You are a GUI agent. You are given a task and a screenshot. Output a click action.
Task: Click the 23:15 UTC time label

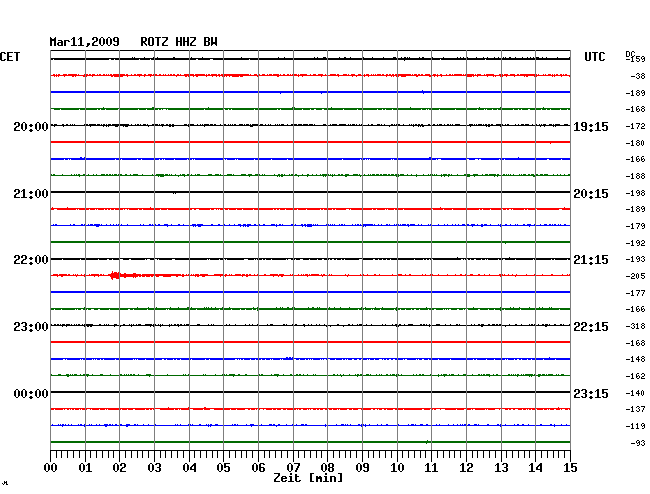click(591, 393)
